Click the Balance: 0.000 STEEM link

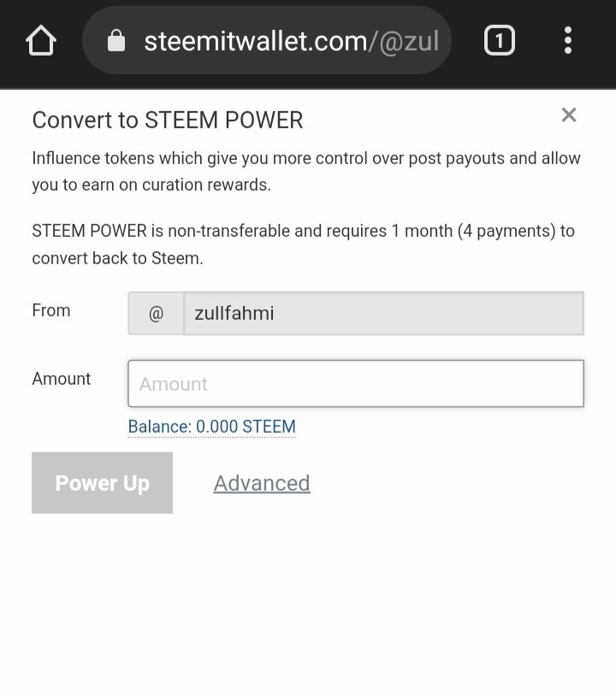coord(211,427)
